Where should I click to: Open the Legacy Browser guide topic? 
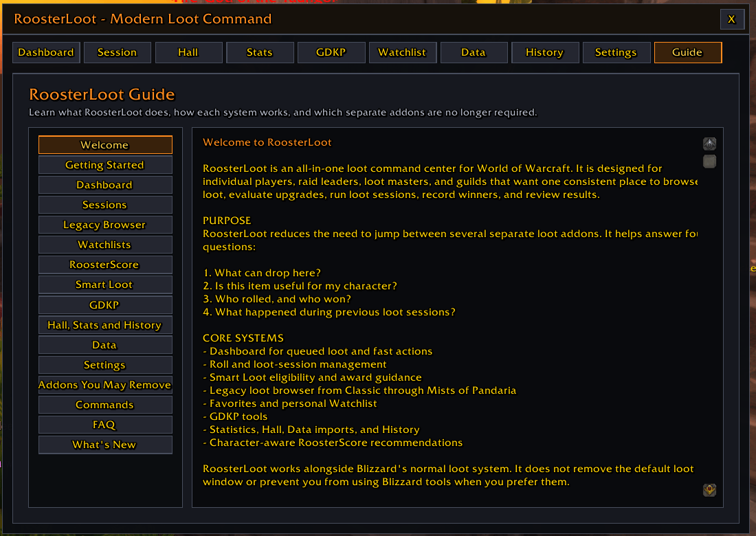click(105, 225)
